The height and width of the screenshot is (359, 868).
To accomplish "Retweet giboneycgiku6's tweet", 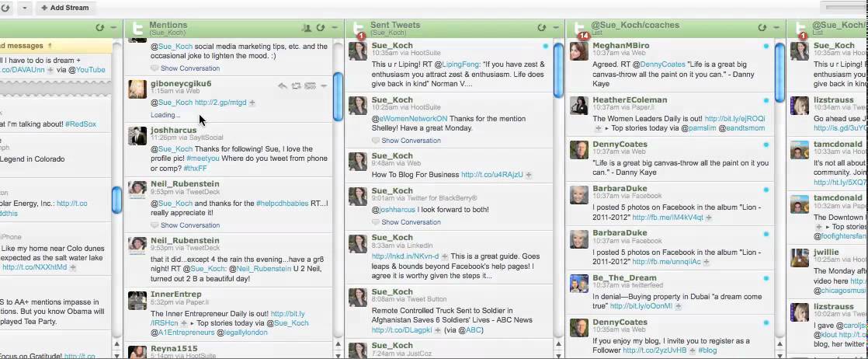I will click(296, 86).
